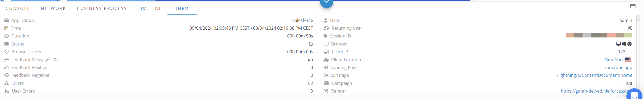Screen dimensions: 644x99
Task: Click the desktop device icon in Browser value
Action: click(618, 44)
